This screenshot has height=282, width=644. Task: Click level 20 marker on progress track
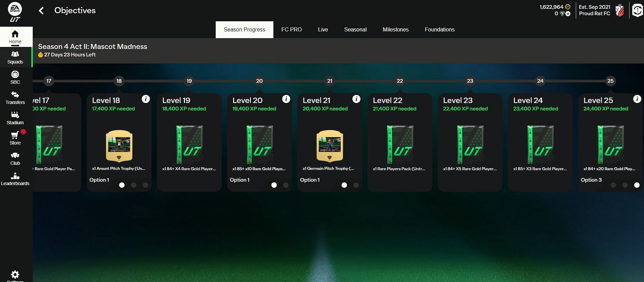(260, 81)
